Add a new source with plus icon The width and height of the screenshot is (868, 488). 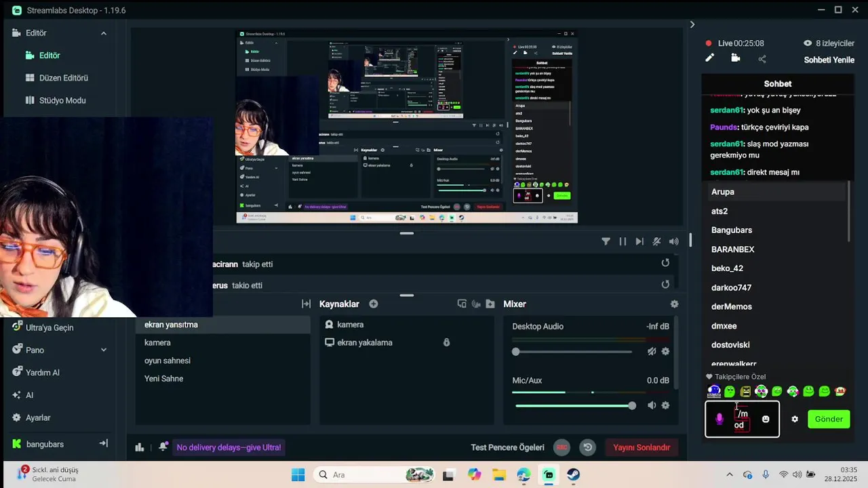(x=374, y=304)
